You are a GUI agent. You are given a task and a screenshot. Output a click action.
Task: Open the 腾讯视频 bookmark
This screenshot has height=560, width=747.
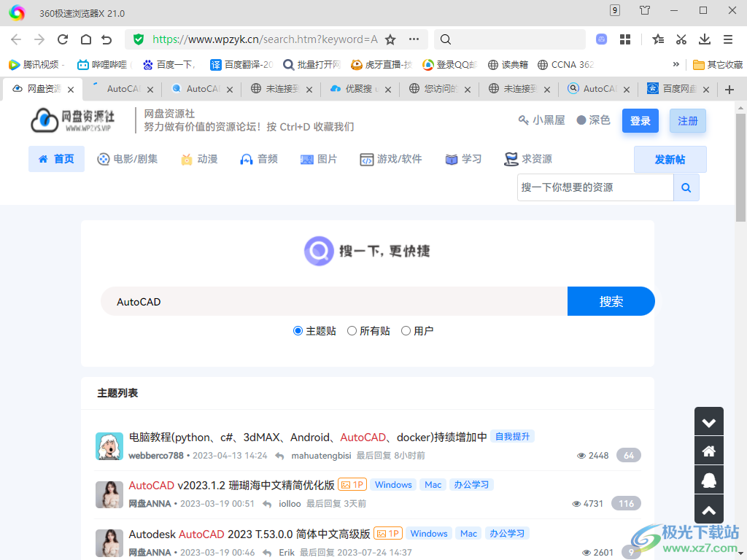point(36,65)
